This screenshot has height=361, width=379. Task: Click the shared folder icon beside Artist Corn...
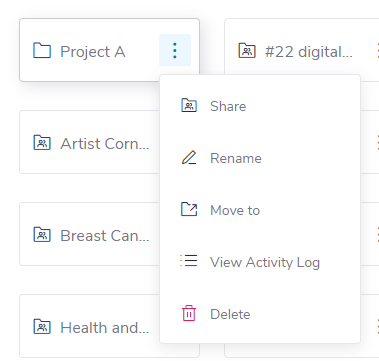[42, 142]
